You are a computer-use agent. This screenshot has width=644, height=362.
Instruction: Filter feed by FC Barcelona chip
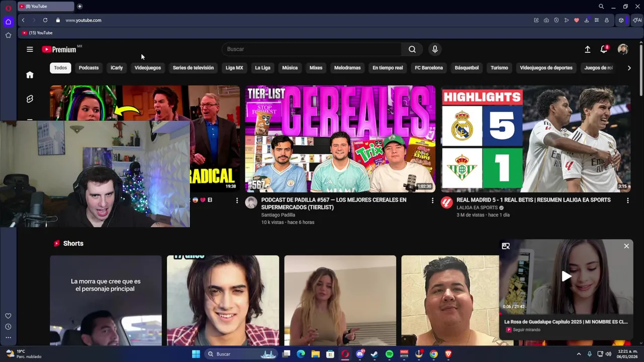pos(429,68)
